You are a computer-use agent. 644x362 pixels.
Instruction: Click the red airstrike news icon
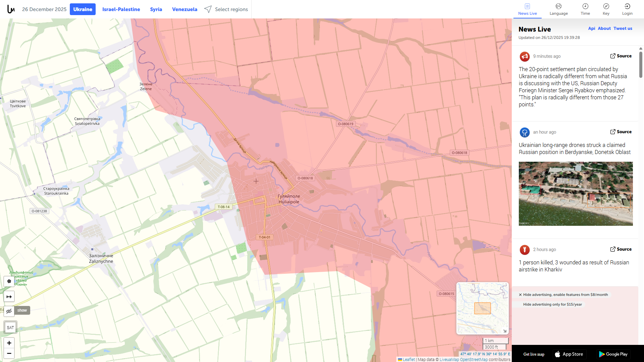(x=525, y=250)
